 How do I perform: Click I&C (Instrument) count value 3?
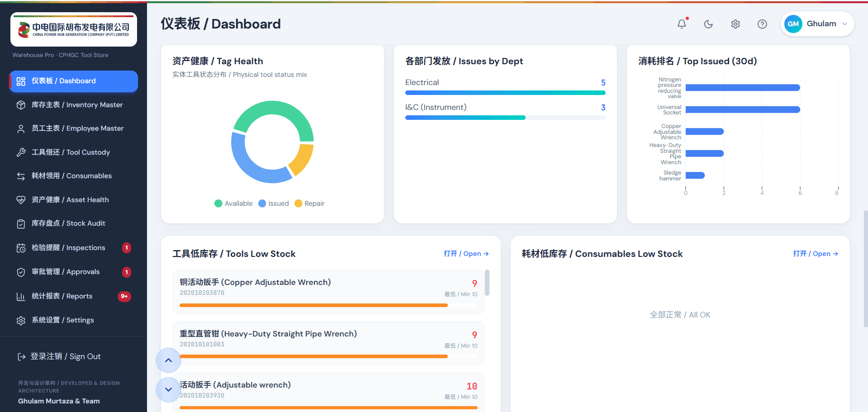[x=603, y=108]
